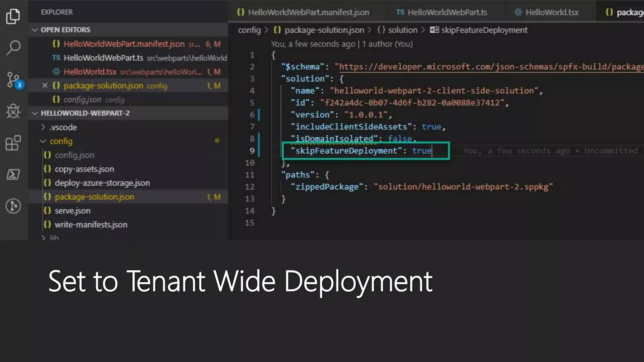
Task: Open serve.json in config folder
Action: pyautogui.click(x=128, y=211)
